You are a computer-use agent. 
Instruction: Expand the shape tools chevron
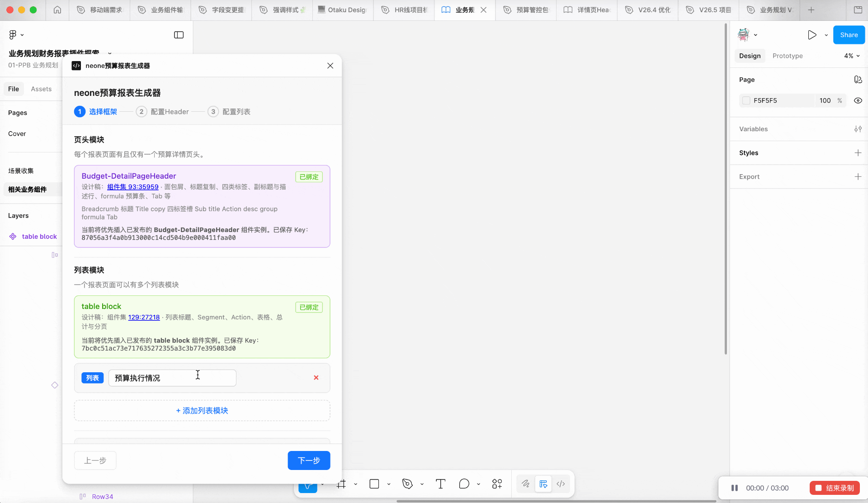(x=389, y=484)
